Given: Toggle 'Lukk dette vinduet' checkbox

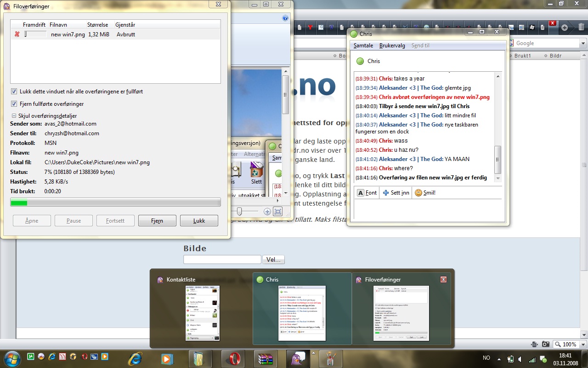Looking at the screenshot, I should click(x=14, y=92).
